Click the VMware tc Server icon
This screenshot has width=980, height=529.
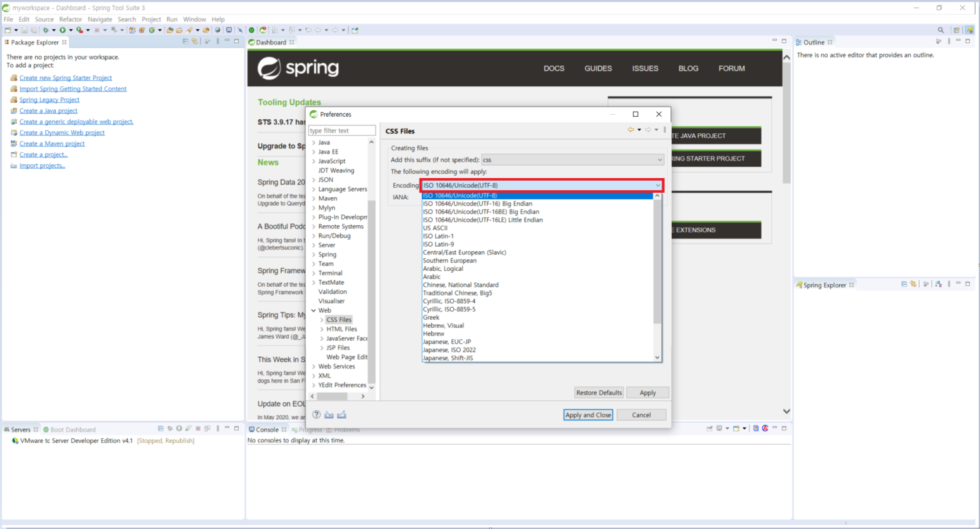click(x=15, y=441)
